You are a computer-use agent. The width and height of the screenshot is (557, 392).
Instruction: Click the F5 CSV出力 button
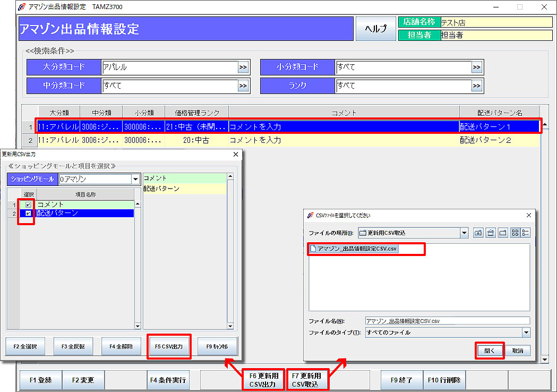click(168, 346)
